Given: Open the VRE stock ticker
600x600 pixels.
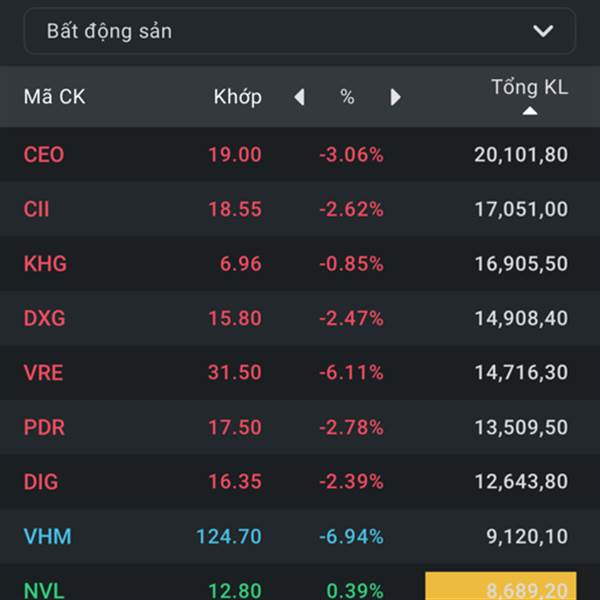Looking at the screenshot, I should pyautogui.click(x=43, y=373).
